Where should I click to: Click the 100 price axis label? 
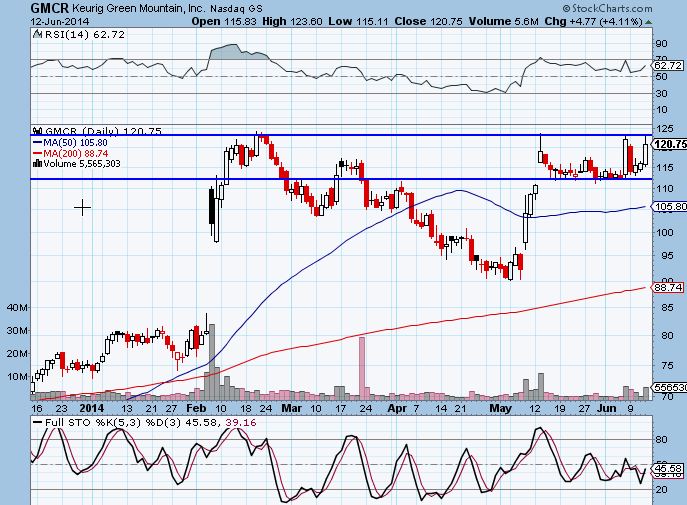[665, 233]
